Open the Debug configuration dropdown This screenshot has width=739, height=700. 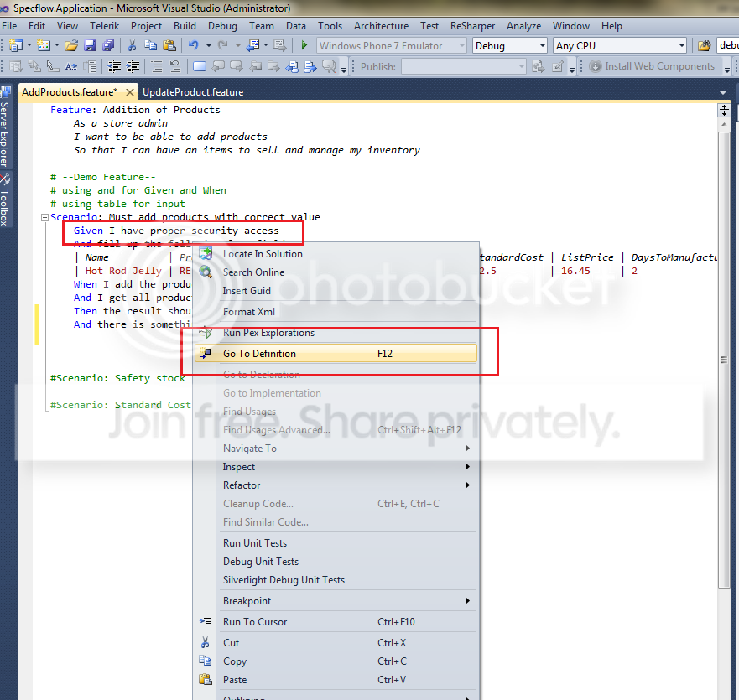[542, 46]
